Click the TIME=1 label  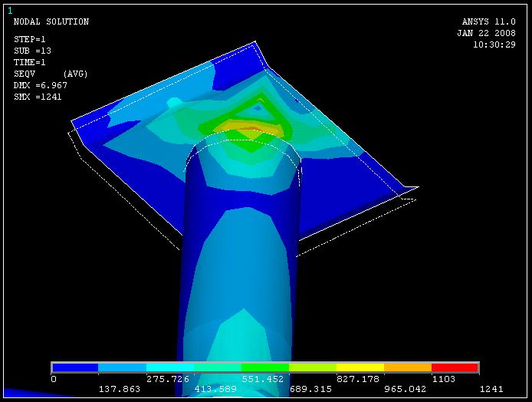point(30,62)
